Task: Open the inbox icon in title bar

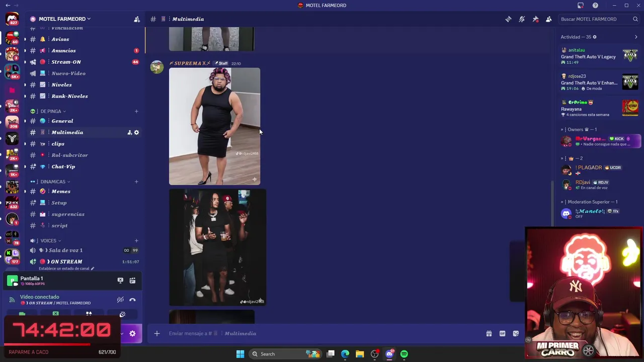Action: click(581, 6)
